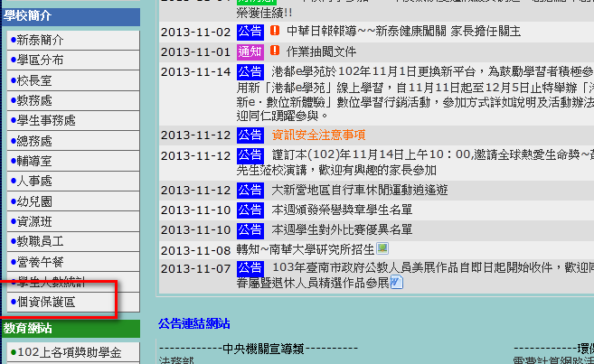Screen dimensions: 594x364
Task: Open 本週頒發榮譽獎章學生名單 announcement
Action: [342, 210]
